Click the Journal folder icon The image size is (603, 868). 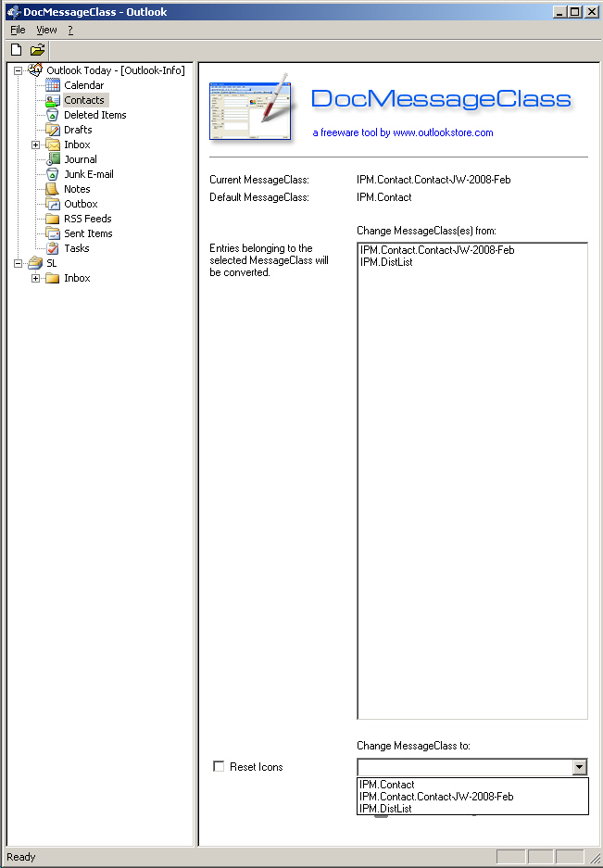[53, 159]
